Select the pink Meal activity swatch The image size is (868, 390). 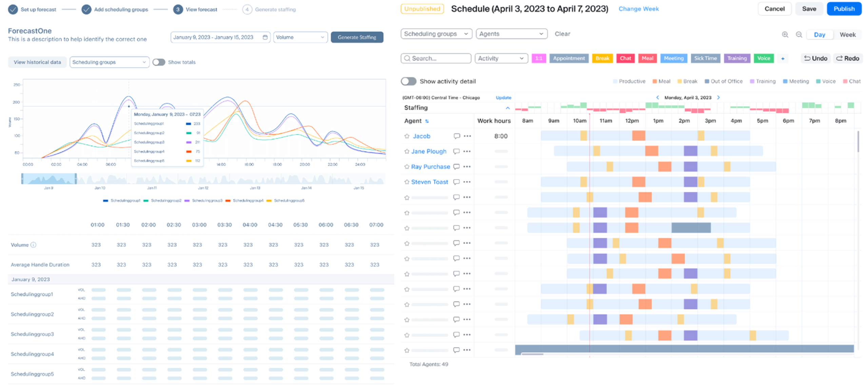(647, 58)
